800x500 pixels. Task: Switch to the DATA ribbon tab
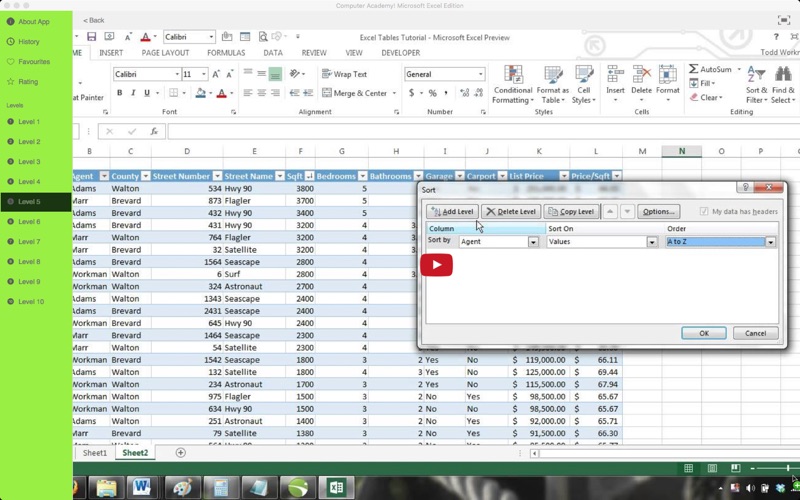point(273,53)
